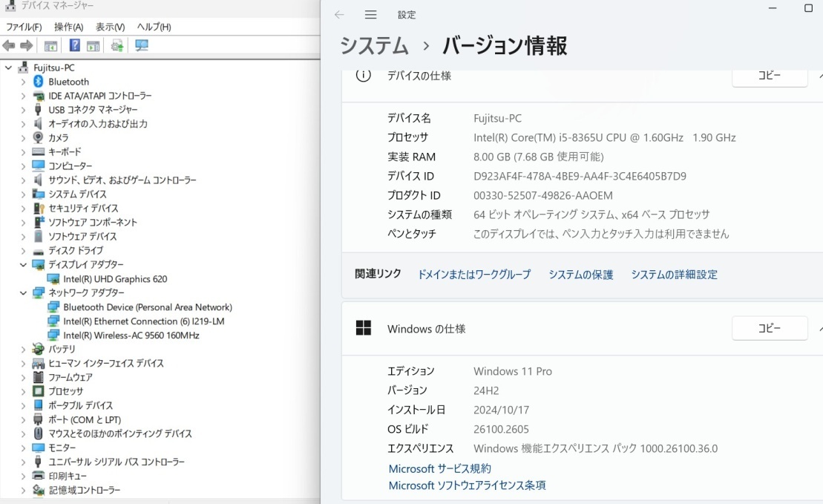Expand the プロセッサ device node
Viewport: 823px width, 504px height.
tap(23, 391)
